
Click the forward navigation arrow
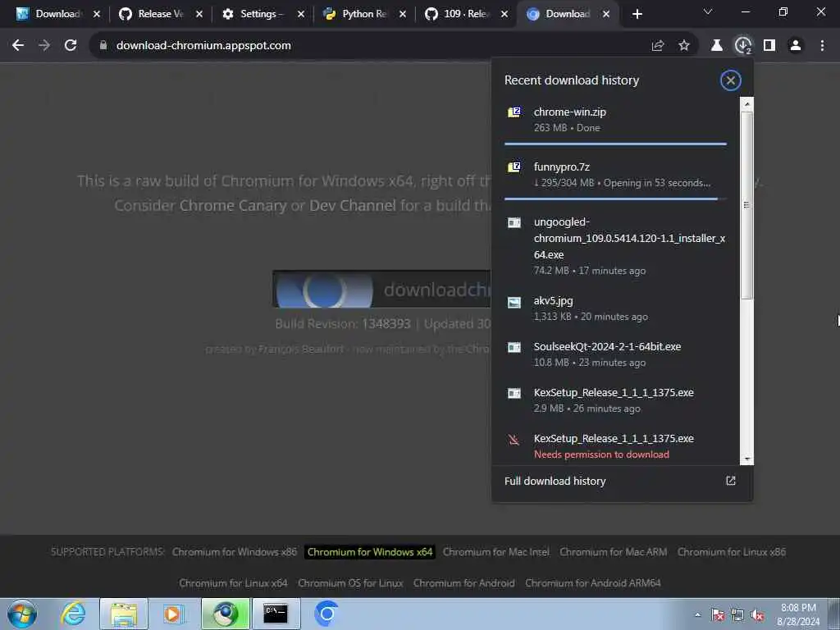44,46
